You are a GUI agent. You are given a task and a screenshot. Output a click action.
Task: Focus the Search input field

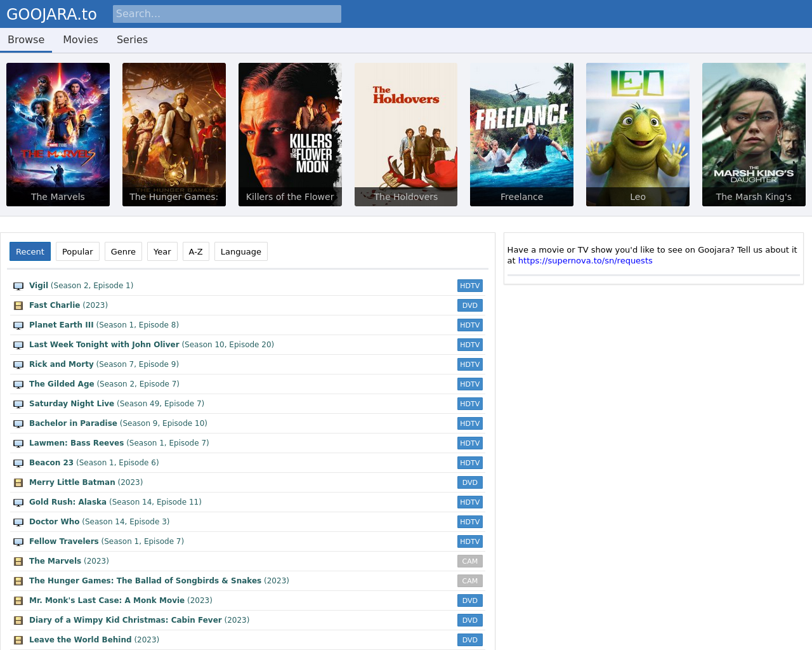coord(227,14)
